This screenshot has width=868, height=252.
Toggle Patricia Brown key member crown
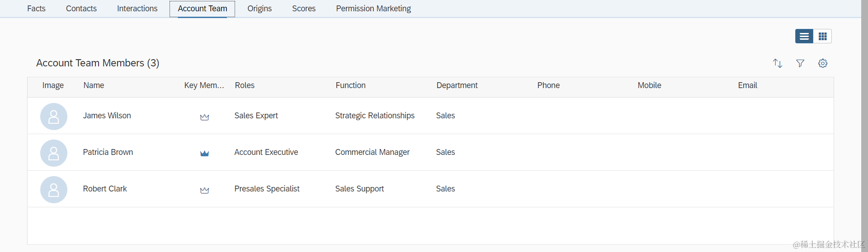(204, 153)
